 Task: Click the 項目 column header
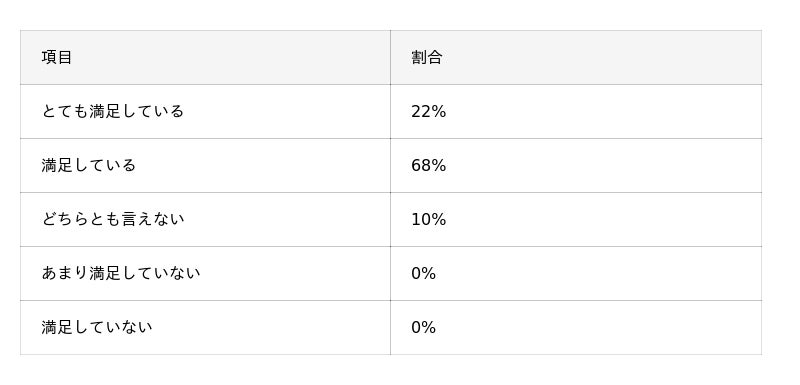57,57
